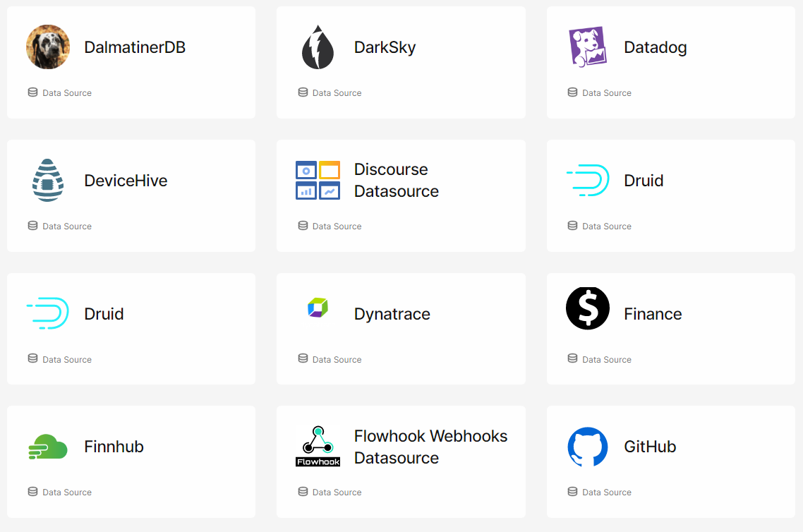Click the Dynatrace multicolor cube logo

pos(318,307)
